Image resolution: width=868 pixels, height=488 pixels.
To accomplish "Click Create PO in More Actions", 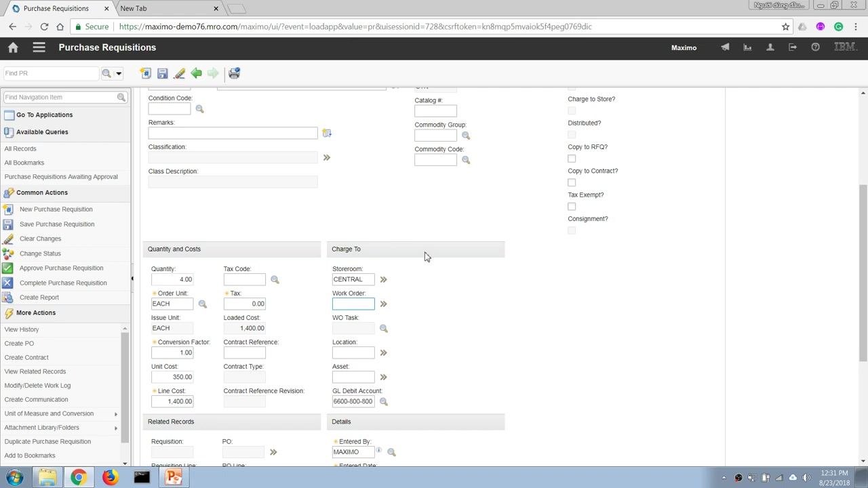I will (19, 343).
